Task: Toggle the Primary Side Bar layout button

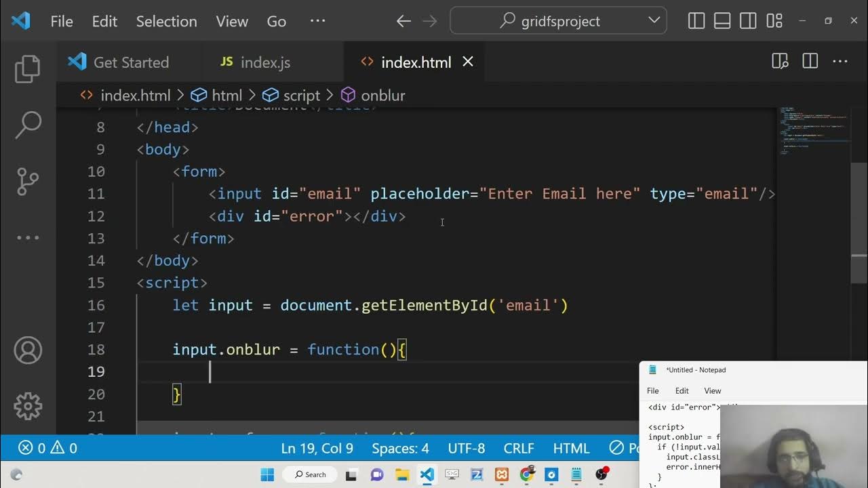Action: 696,21
